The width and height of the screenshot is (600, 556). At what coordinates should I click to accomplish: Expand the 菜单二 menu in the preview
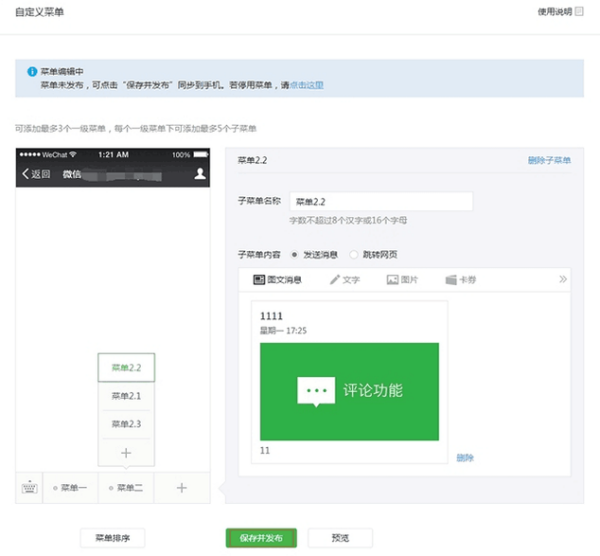[126, 487]
